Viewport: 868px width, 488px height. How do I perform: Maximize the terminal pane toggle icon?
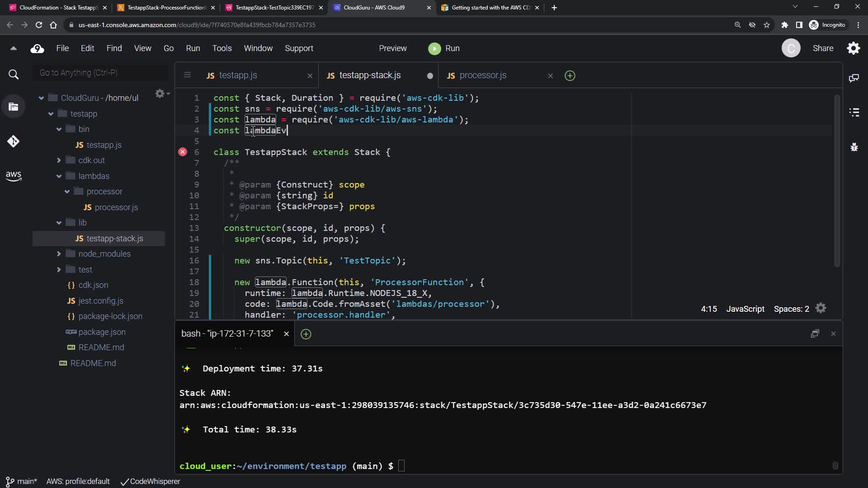point(815,334)
